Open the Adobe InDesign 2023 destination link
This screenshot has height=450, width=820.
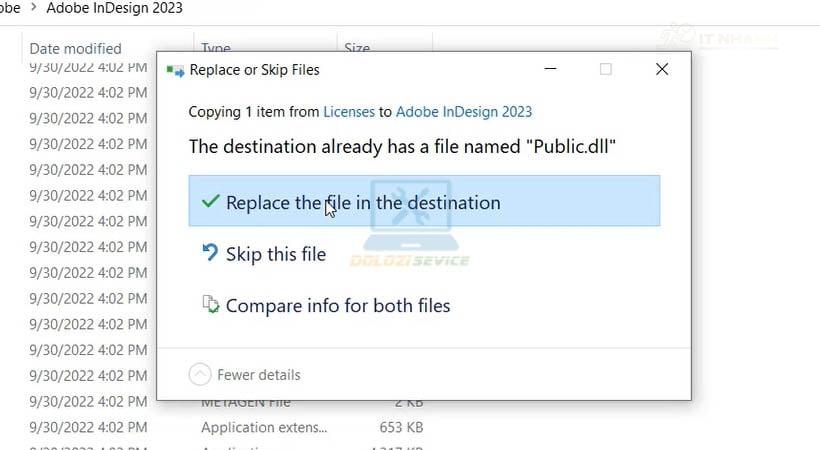(x=464, y=112)
